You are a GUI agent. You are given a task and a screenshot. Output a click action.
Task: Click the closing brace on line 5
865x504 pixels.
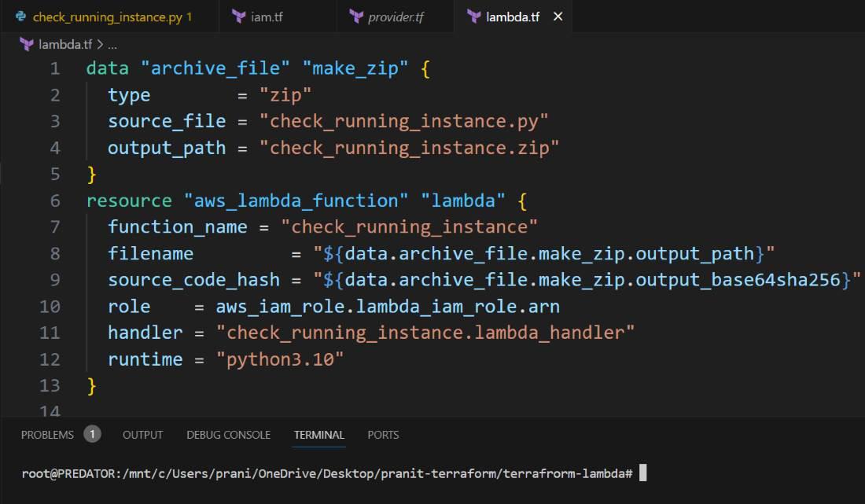(91, 175)
